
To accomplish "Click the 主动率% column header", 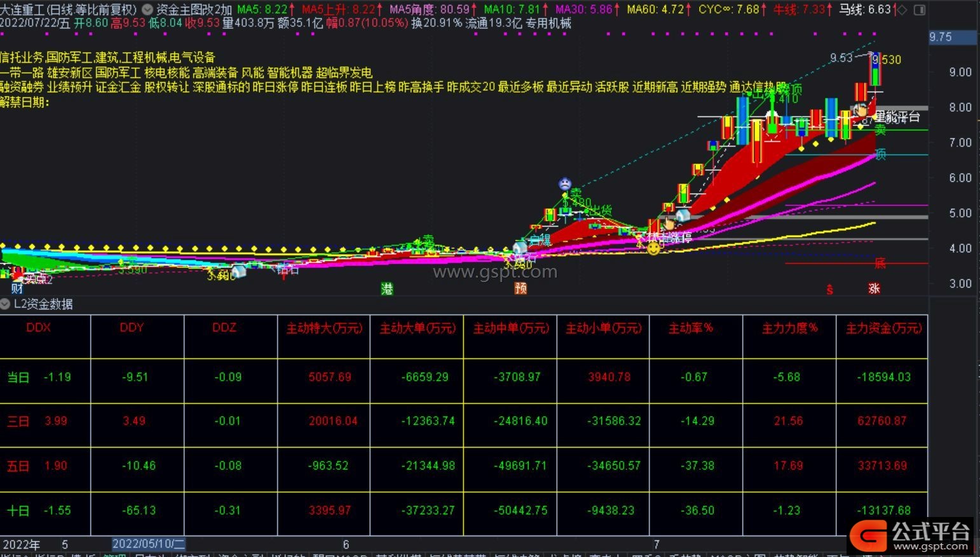I will [x=691, y=328].
